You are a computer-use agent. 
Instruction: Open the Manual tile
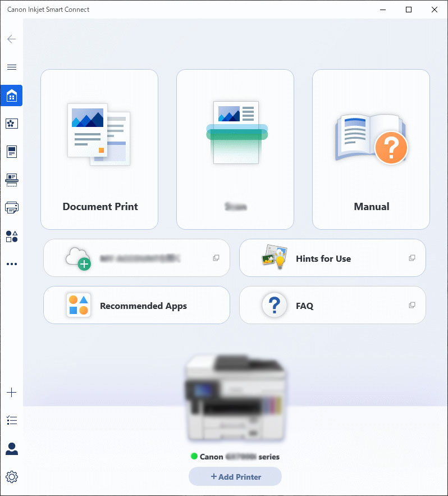coord(371,149)
